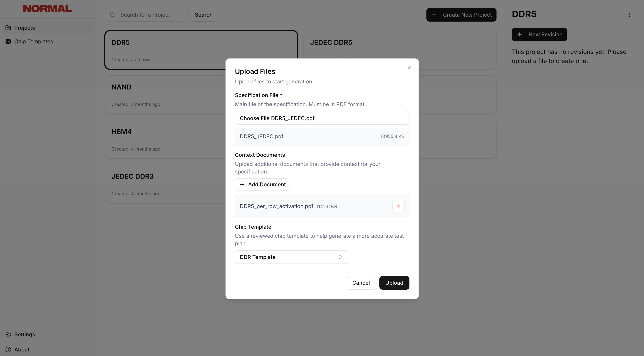Open the DDR Template chip template dropdown
This screenshot has height=356, width=644.
pos(291,257)
